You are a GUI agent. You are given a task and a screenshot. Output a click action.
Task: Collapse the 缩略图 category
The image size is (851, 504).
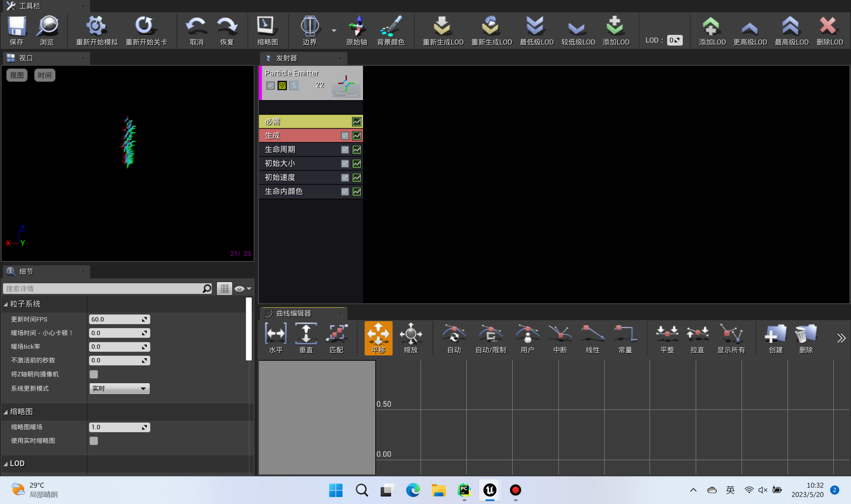coord(5,412)
